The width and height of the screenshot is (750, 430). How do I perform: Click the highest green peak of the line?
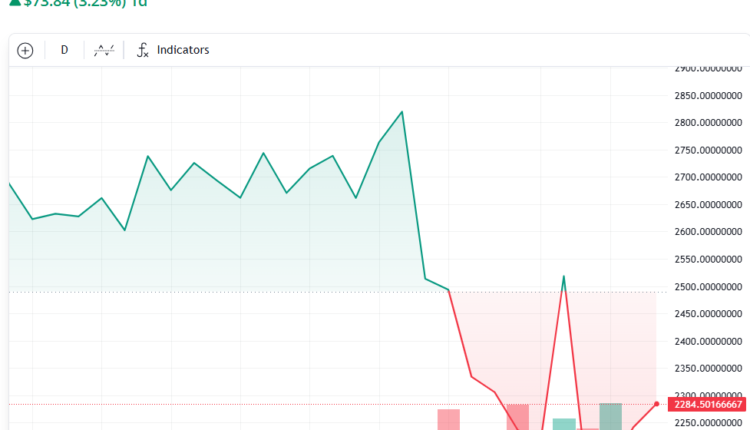[x=402, y=112]
